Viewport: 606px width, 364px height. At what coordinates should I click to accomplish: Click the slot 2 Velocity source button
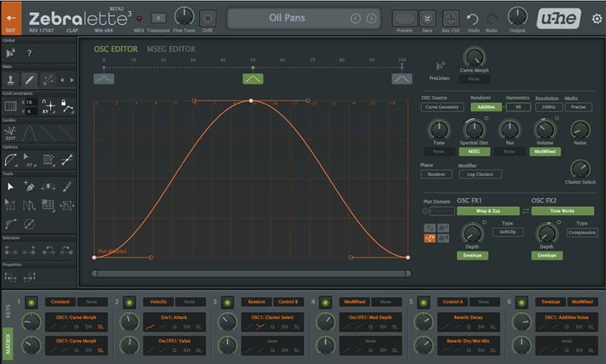pyautogui.click(x=159, y=302)
